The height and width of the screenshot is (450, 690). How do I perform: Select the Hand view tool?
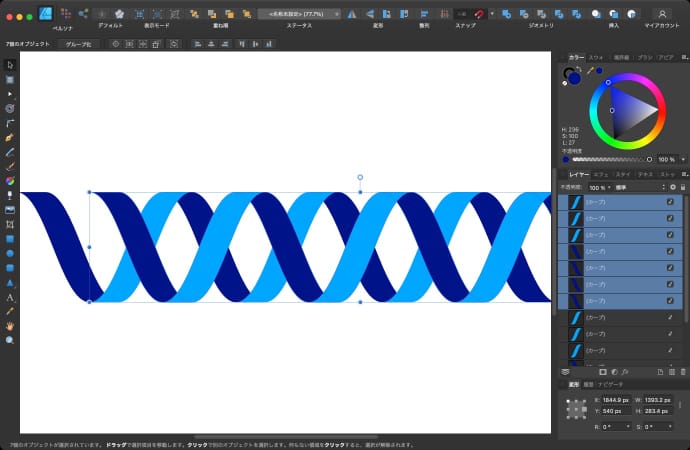click(x=10, y=326)
